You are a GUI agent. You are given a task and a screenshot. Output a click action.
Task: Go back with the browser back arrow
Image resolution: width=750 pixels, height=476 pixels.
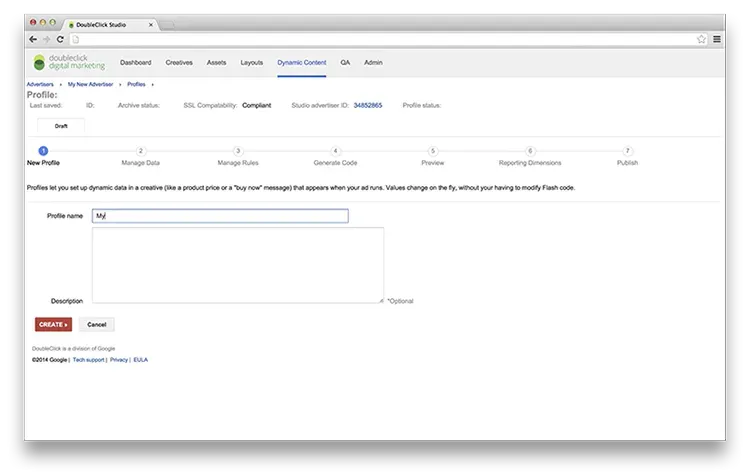(x=33, y=39)
